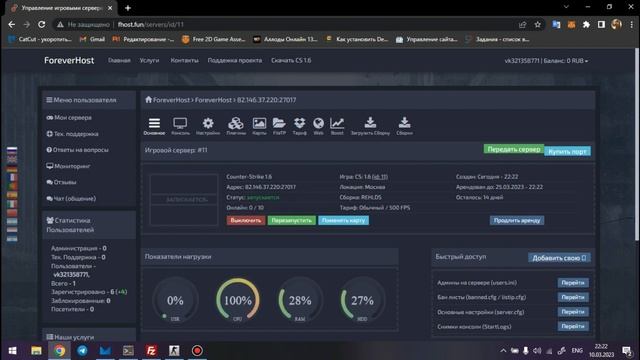This screenshot has height=360, width=640.
Task: Open the Windows Start menu
Action: tap(12, 350)
